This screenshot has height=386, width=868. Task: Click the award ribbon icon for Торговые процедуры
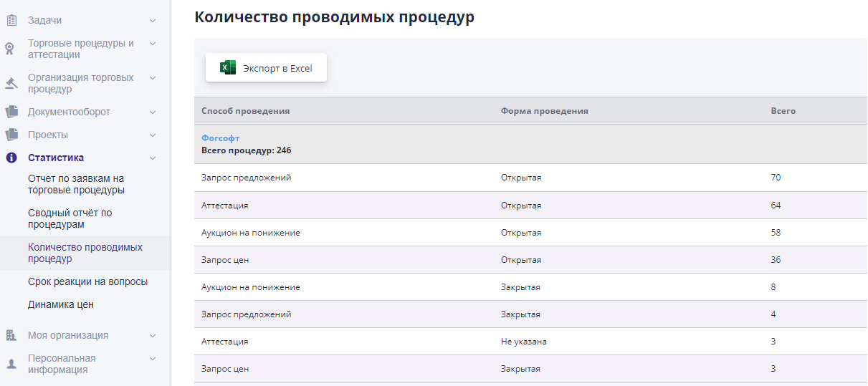tap(10, 49)
